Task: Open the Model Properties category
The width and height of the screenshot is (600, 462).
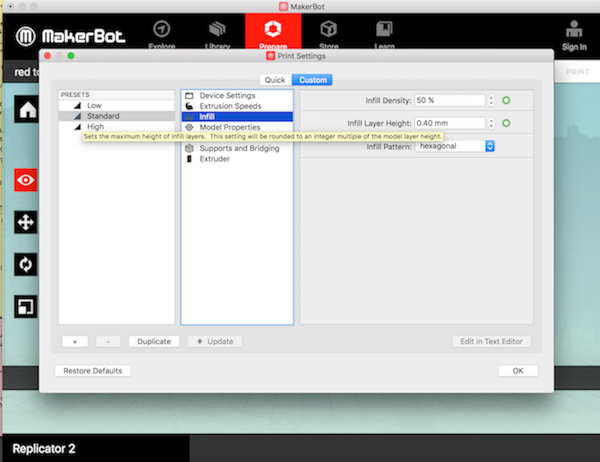Action: point(237,127)
